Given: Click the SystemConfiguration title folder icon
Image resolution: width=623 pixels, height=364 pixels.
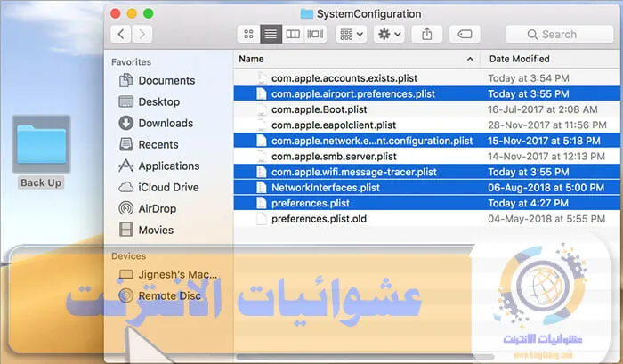Looking at the screenshot, I should click(x=307, y=14).
